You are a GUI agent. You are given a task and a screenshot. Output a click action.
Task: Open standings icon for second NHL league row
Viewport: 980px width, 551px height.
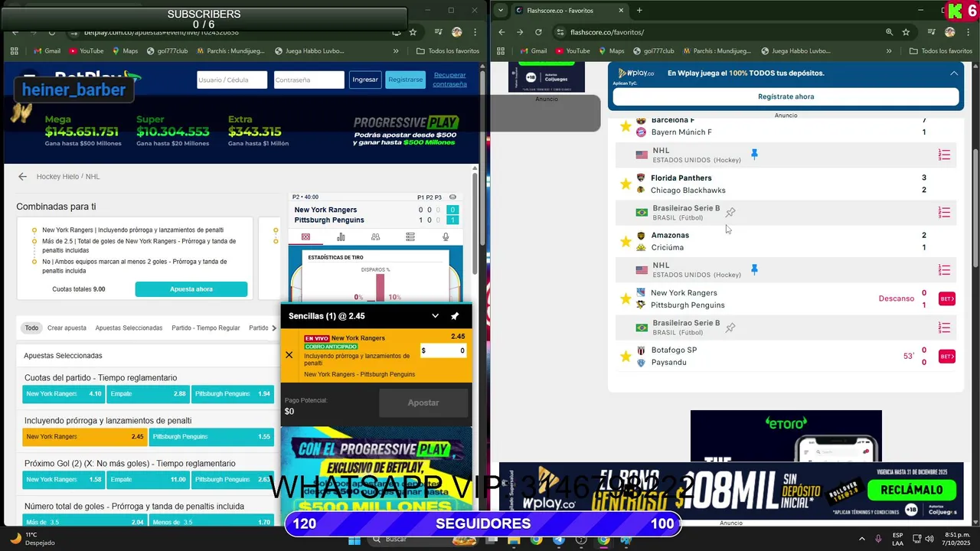[944, 270]
